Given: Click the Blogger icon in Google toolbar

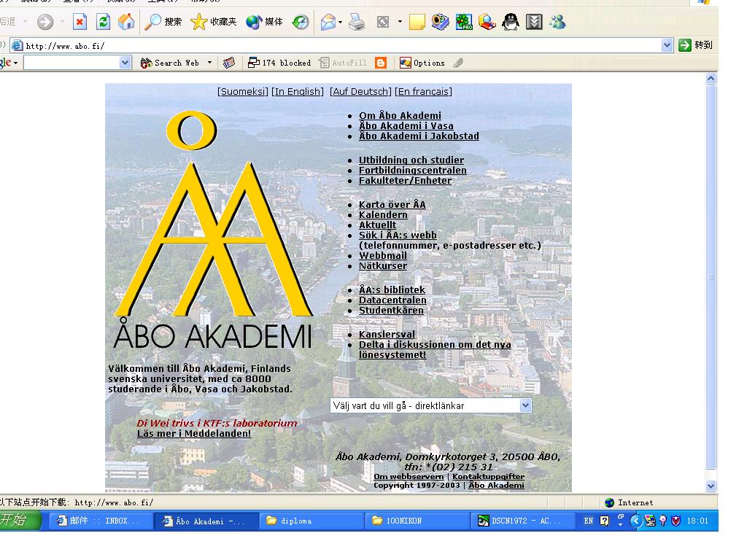Looking at the screenshot, I should tap(380, 63).
